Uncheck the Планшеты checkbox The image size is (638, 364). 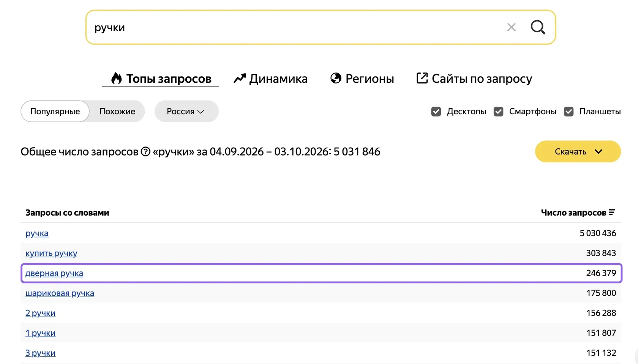point(569,112)
